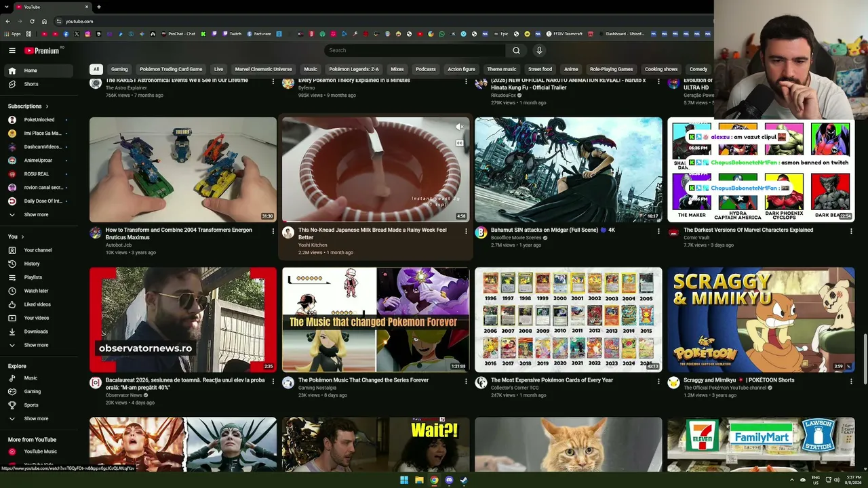Open File Explorer from the taskbar
The width and height of the screenshot is (868, 488).
[x=419, y=480]
